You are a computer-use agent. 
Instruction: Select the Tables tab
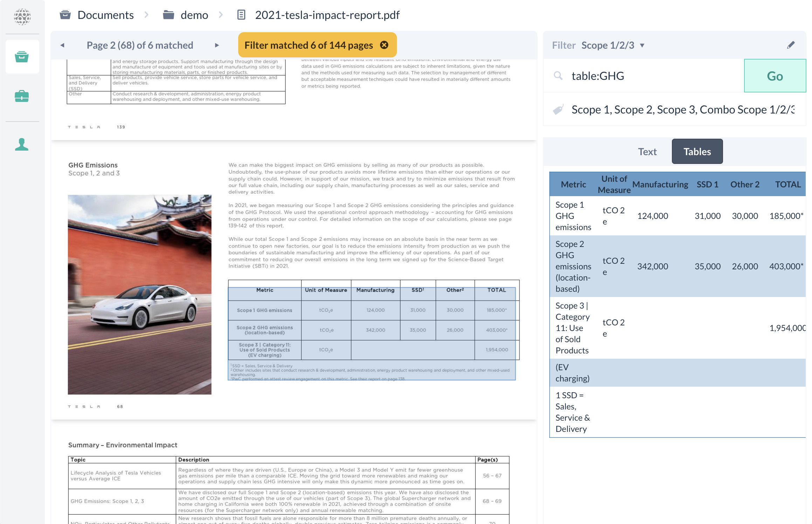(697, 152)
